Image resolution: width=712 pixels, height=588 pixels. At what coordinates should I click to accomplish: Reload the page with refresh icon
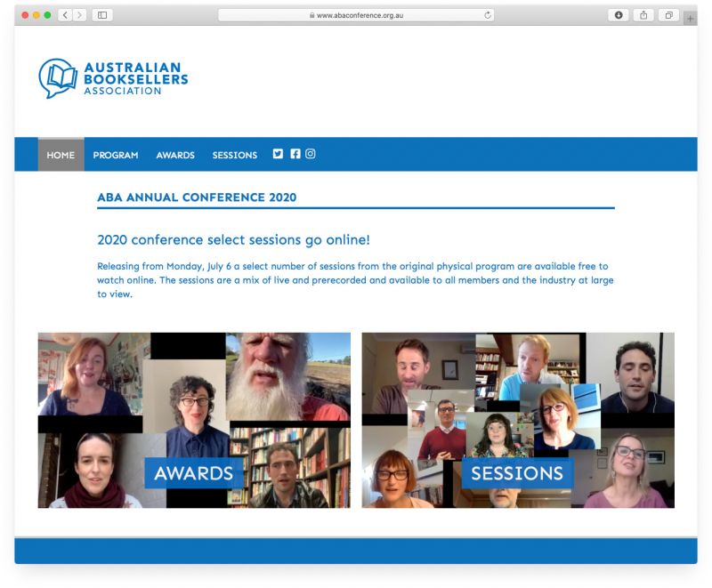(x=487, y=15)
